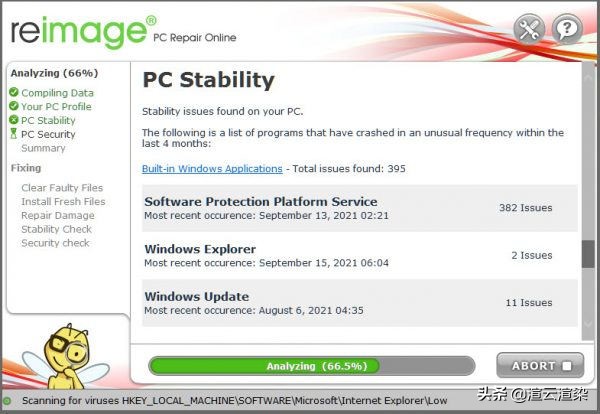Open the tools settings wrench icon

pyautogui.click(x=530, y=29)
